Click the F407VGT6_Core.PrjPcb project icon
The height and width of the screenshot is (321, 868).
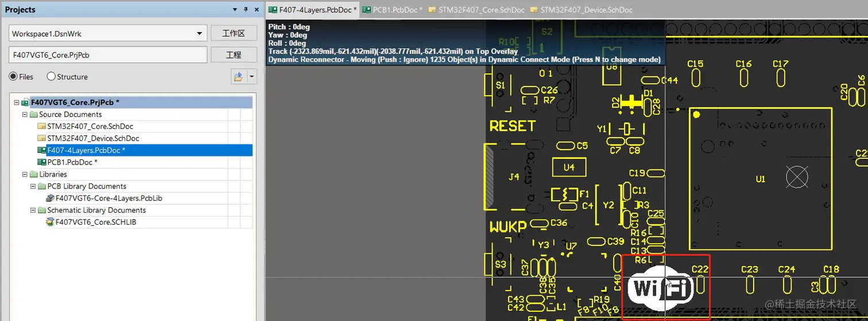pyautogui.click(x=25, y=103)
